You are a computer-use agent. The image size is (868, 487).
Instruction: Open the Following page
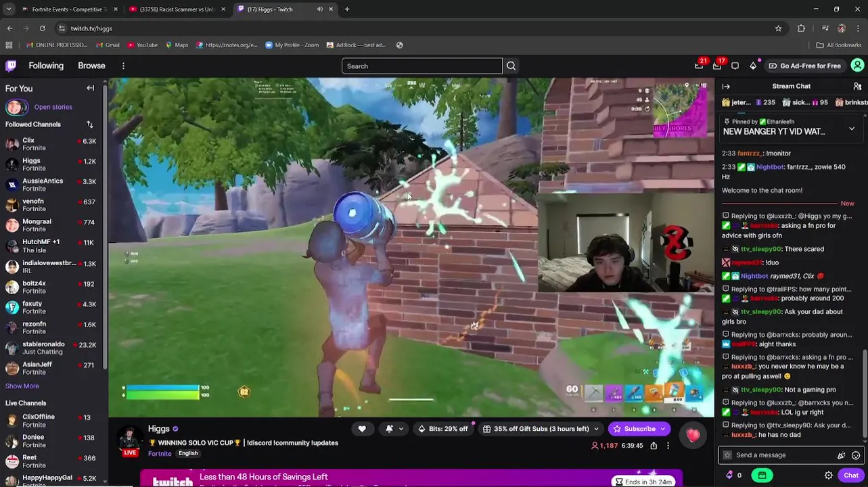point(46,66)
